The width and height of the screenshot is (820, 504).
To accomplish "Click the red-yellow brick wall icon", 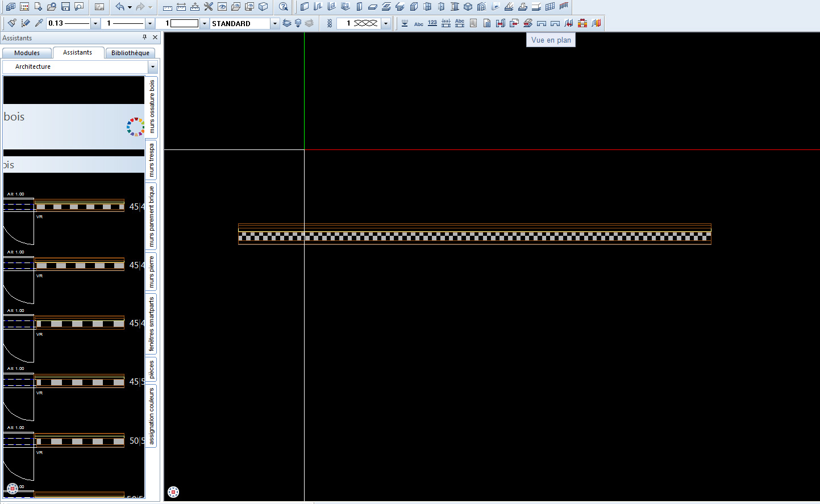I will [582, 23].
